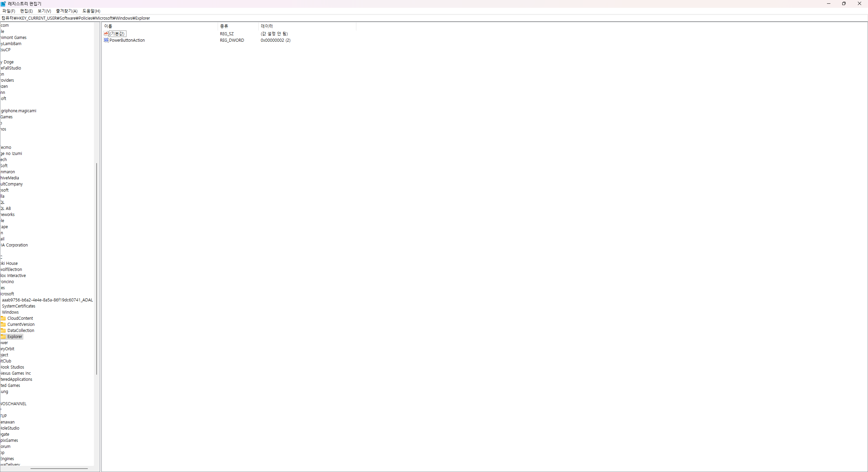Select the enawan tree entry

(7, 422)
